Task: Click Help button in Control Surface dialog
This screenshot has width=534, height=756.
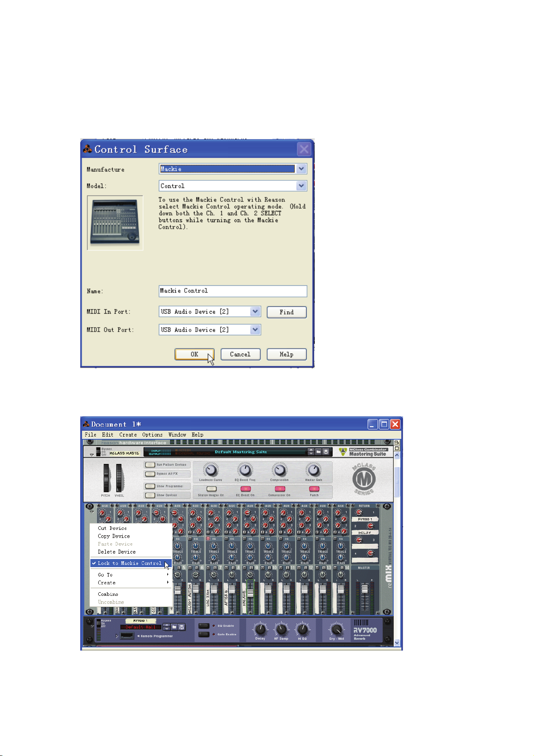Action: click(287, 354)
